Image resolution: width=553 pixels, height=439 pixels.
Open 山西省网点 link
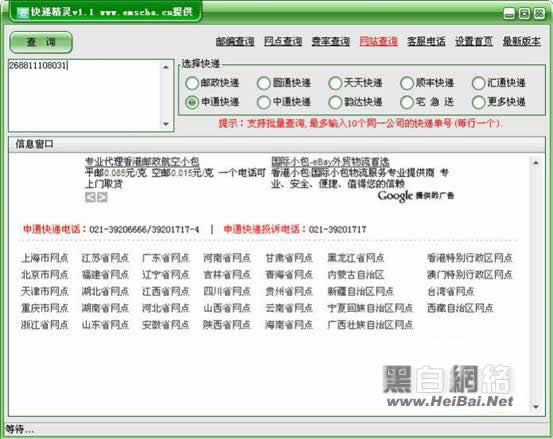click(x=227, y=308)
